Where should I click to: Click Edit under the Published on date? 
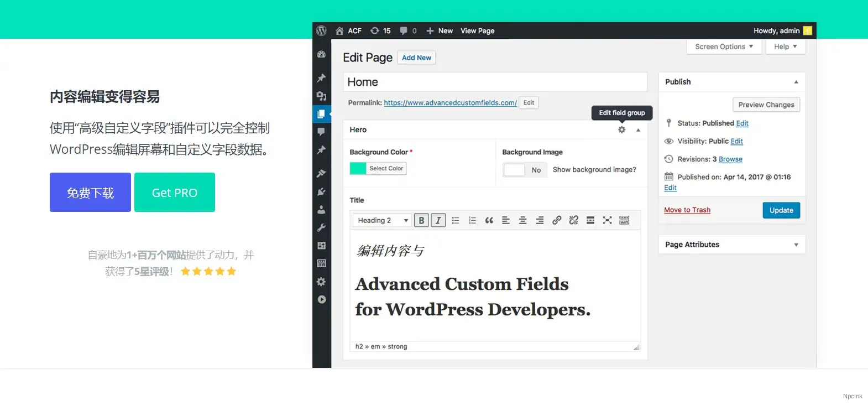670,188
